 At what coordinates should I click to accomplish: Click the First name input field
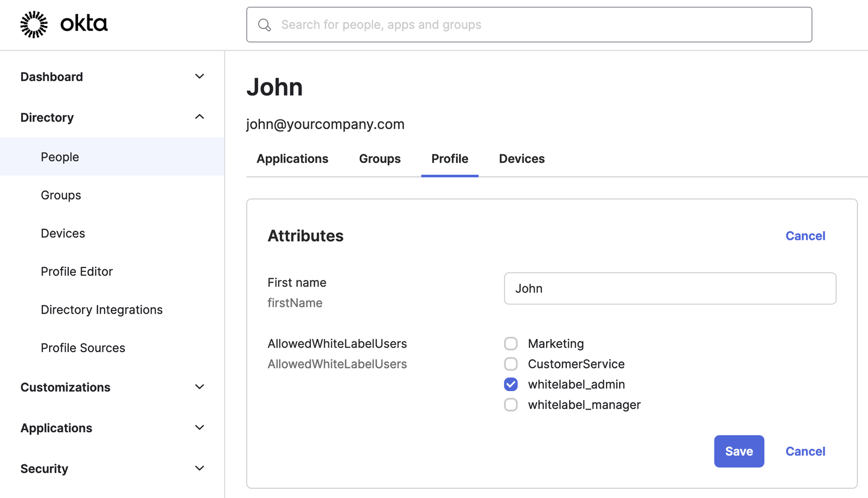[x=670, y=289]
